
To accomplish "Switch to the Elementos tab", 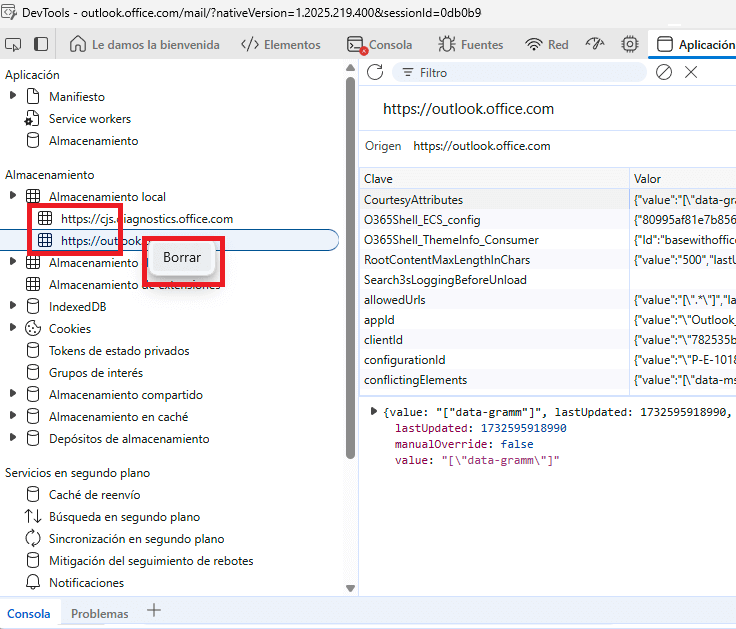I will tap(281, 45).
